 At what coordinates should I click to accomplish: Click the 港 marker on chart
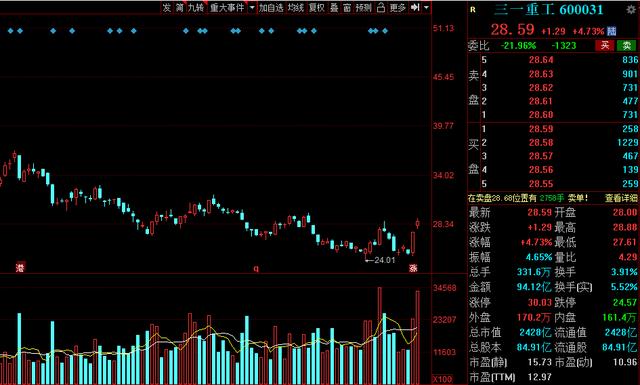(20, 267)
